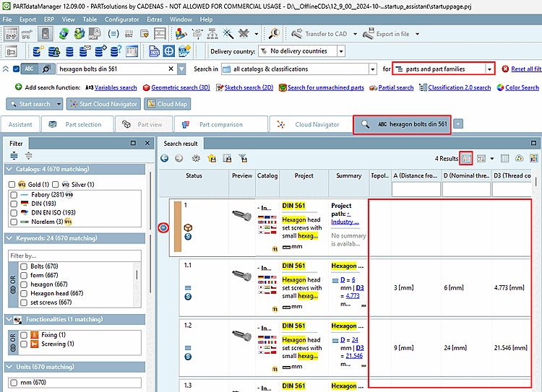Click the colored blocks and pencil icon
This screenshot has width=542, height=392.
pyautogui.click(x=181, y=34)
